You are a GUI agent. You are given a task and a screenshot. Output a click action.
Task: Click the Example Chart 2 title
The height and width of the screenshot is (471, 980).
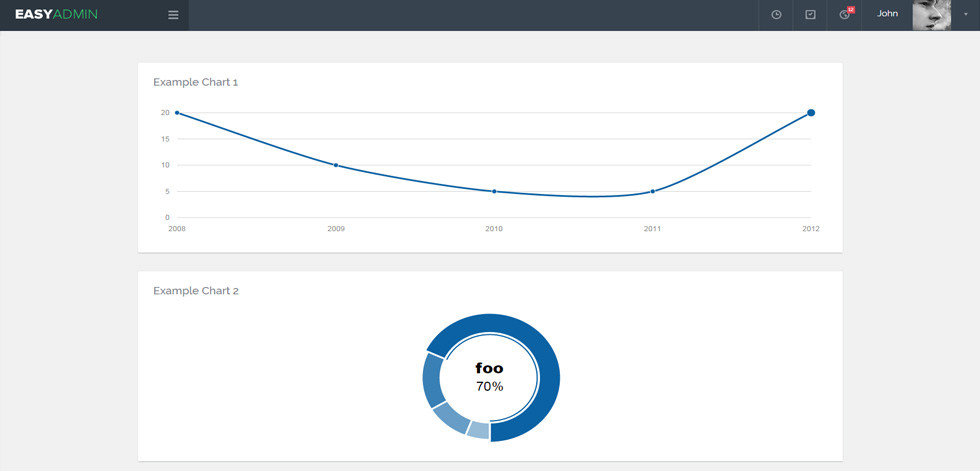pyautogui.click(x=196, y=290)
